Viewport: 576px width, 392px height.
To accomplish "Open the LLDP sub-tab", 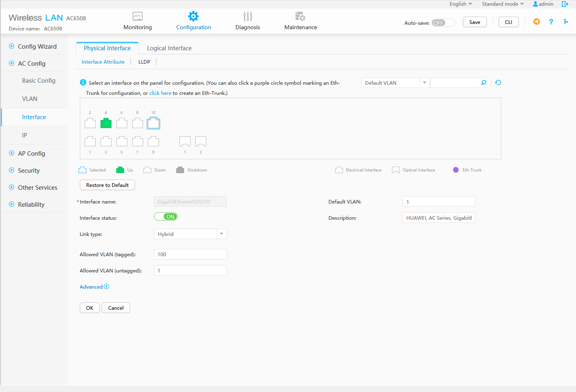I will 144,62.
